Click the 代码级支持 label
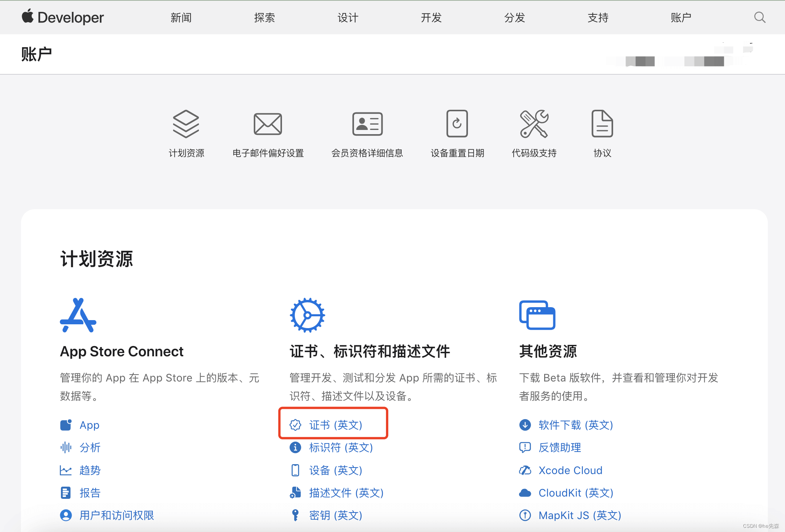 pos(534,153)
